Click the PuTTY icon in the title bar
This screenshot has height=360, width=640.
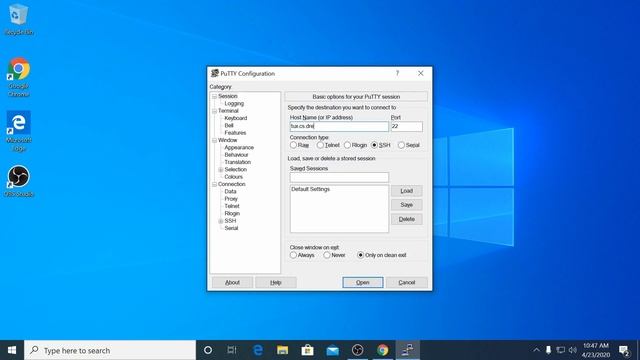[x=215, y=73]
